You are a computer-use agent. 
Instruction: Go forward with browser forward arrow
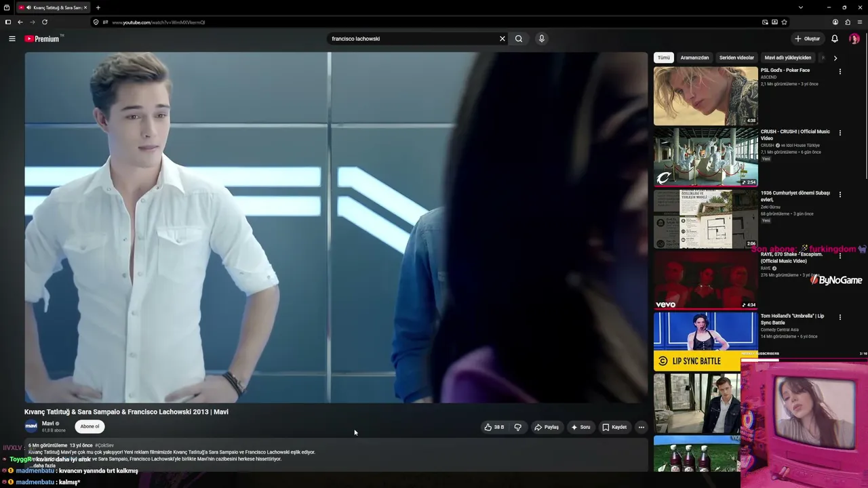click(32, 22)
